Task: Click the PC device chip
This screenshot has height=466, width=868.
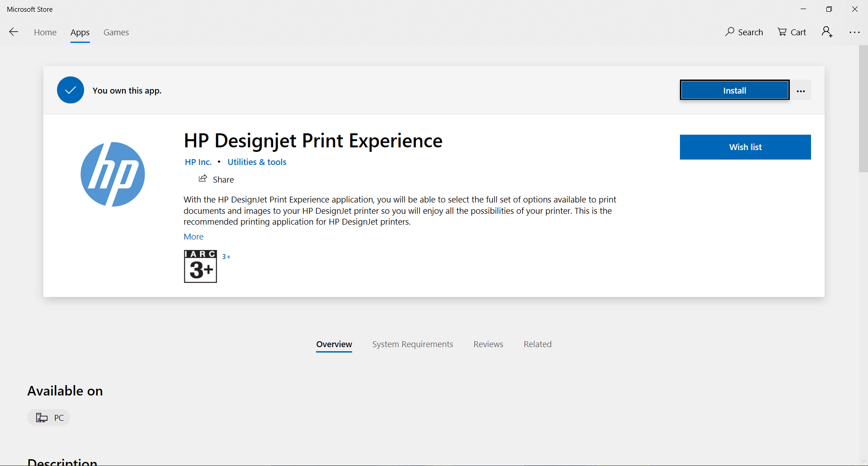Action: pyautogui.click(x=49, y=418)
